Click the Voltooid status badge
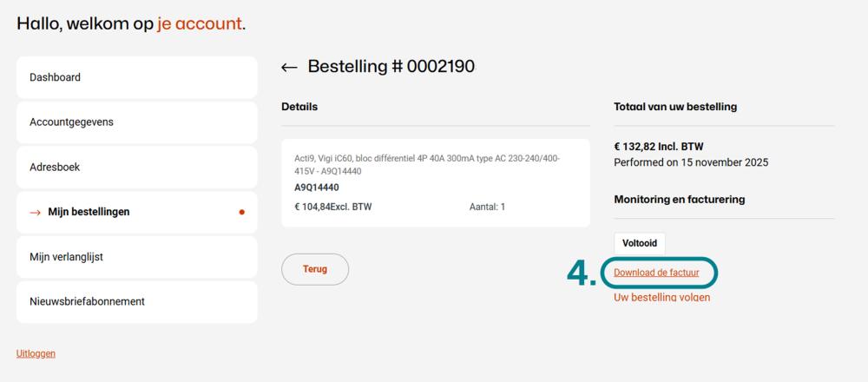 (x=639, y=243)
